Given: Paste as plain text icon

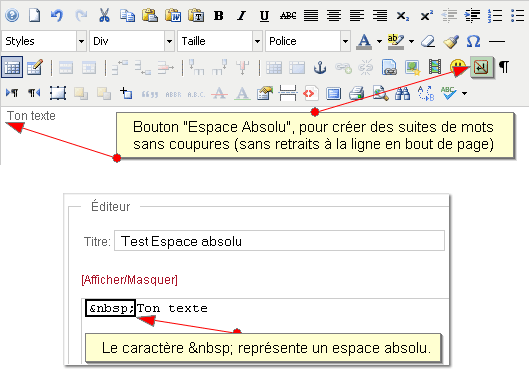Looking at the screenshot, I should coord(196,16).
